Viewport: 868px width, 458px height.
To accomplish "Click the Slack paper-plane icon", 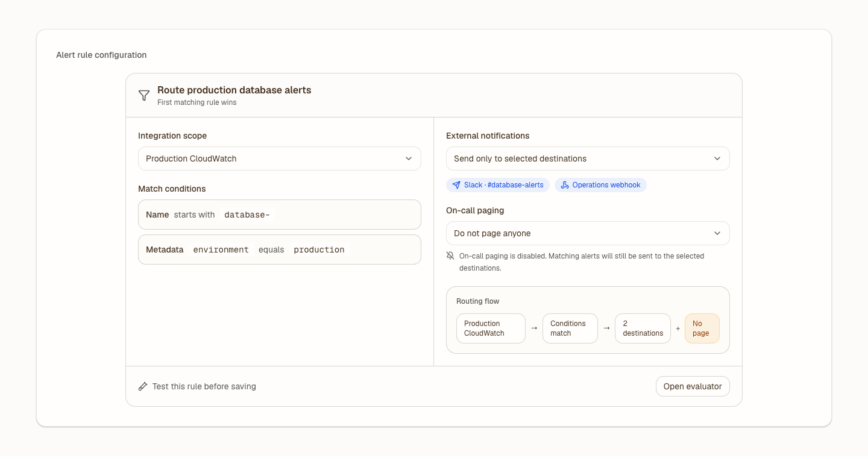I will coord(456,185).
